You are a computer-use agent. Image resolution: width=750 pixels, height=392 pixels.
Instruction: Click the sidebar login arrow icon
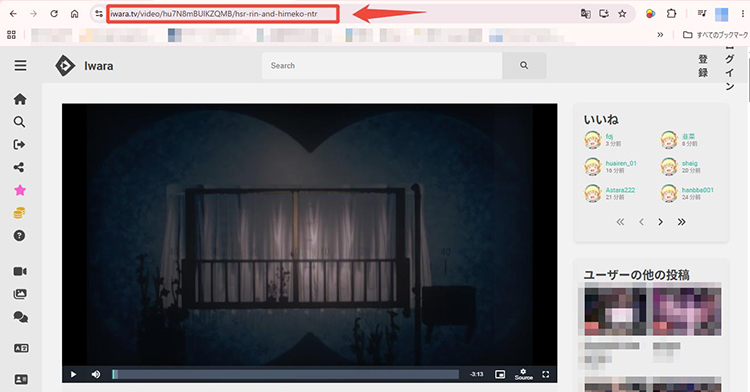(x=20, y=144)
